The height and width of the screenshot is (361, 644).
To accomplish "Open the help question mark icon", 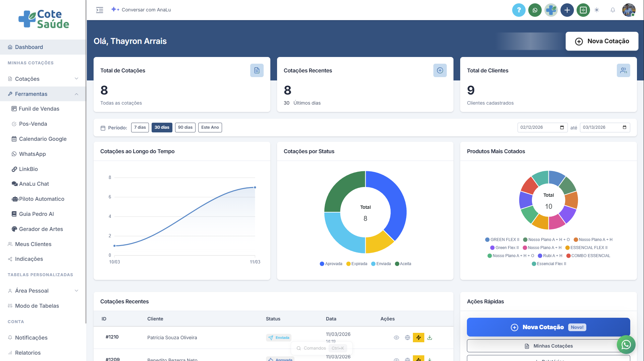I will coord(519,10).
